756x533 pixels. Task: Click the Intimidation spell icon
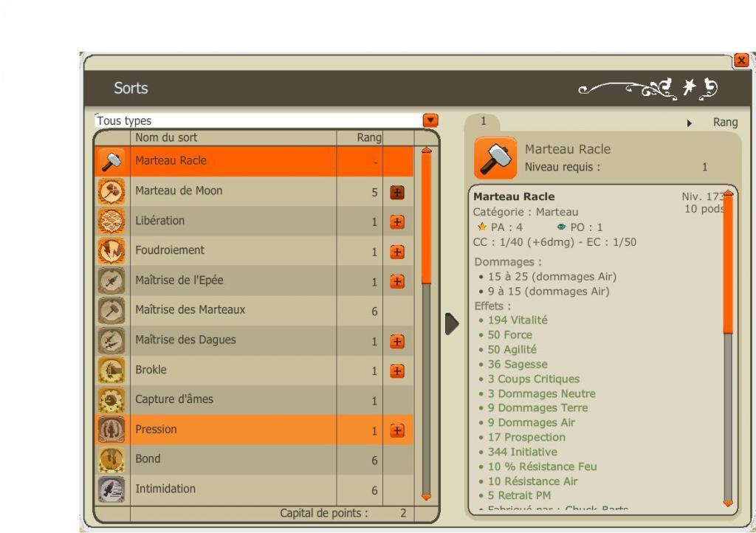(111, 489)
